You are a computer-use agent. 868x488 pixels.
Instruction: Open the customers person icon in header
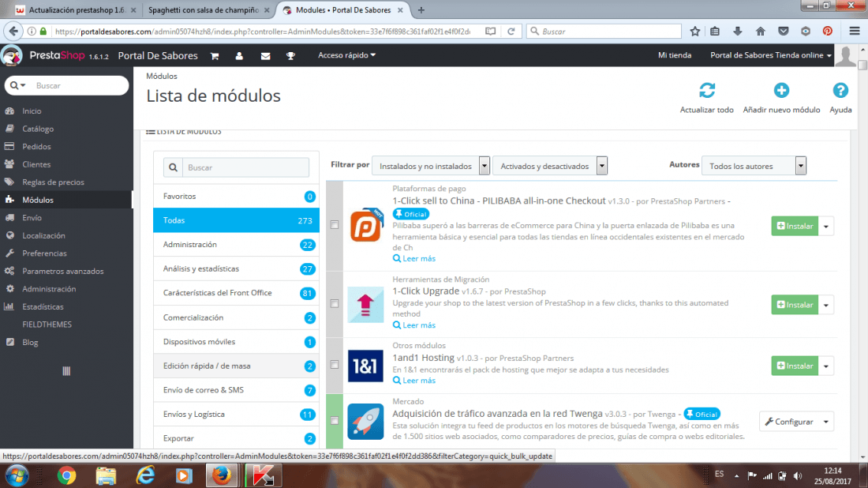tap(239, 56)
